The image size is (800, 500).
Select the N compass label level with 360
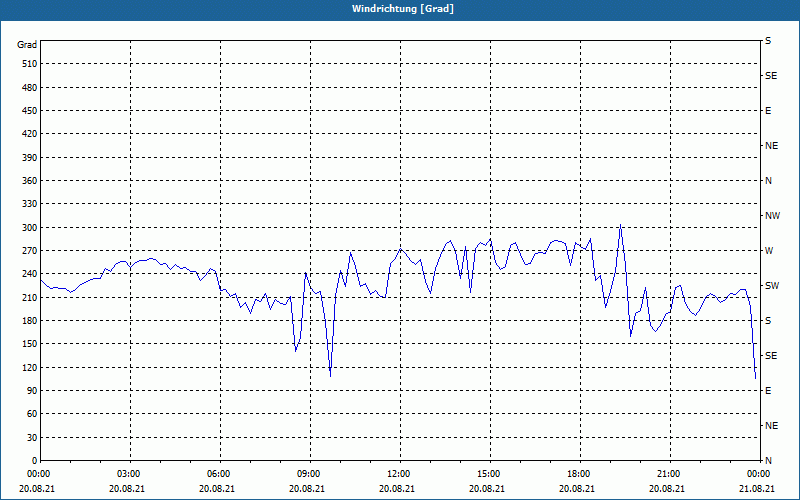tap(768, 181)
